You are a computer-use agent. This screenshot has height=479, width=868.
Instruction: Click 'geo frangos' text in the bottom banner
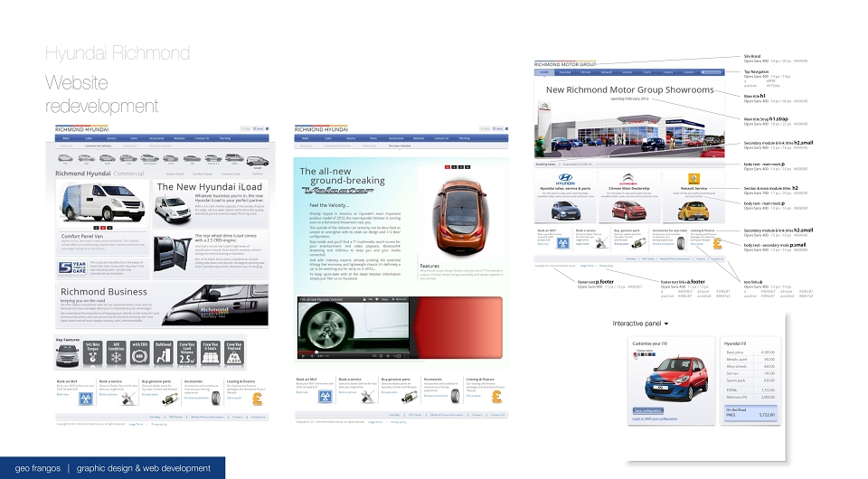point(38,468)
